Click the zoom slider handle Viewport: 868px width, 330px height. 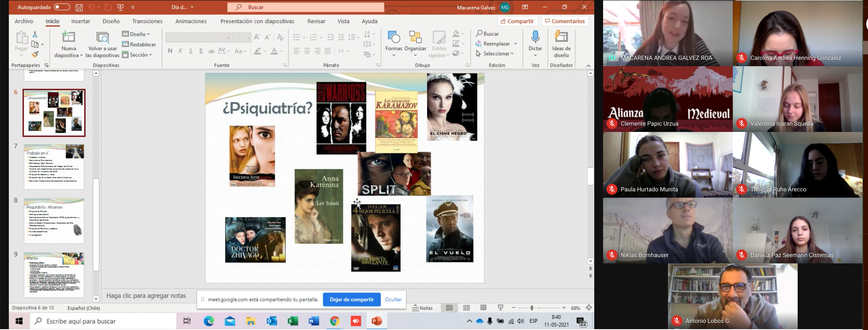(x=531, y=308)
